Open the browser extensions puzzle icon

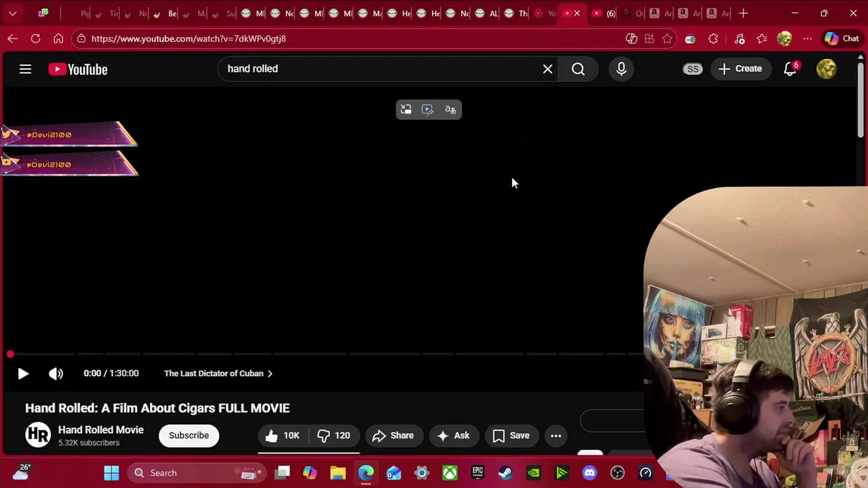(x=713, y=39)
